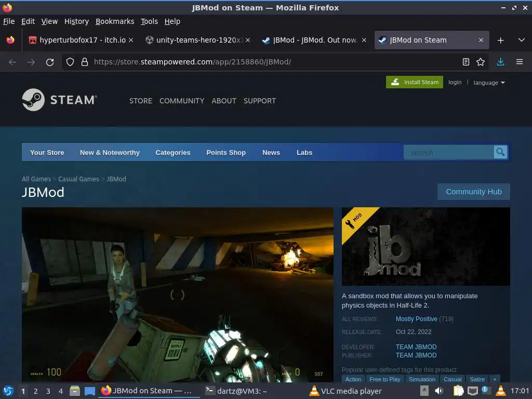Click Casual Games breadcrumb link
Image resolution: width=532 pixels, height=399 pixels.
78,179
